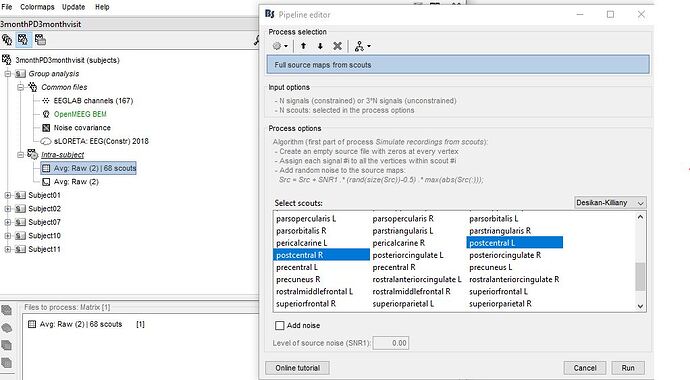Image resolution: width=690 pixels, height=380 pixels.
Task: Select scout pericalcarine R
Action: (x=399, y=243)
